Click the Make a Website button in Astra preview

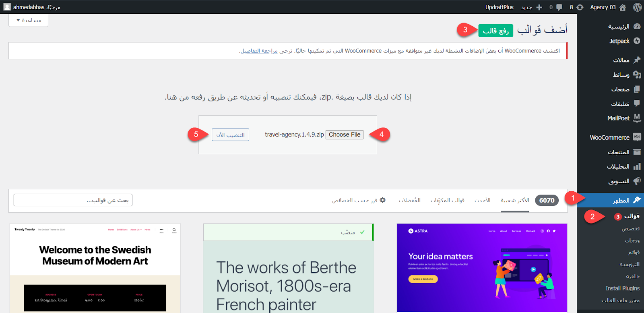click(x=423, y=279)
